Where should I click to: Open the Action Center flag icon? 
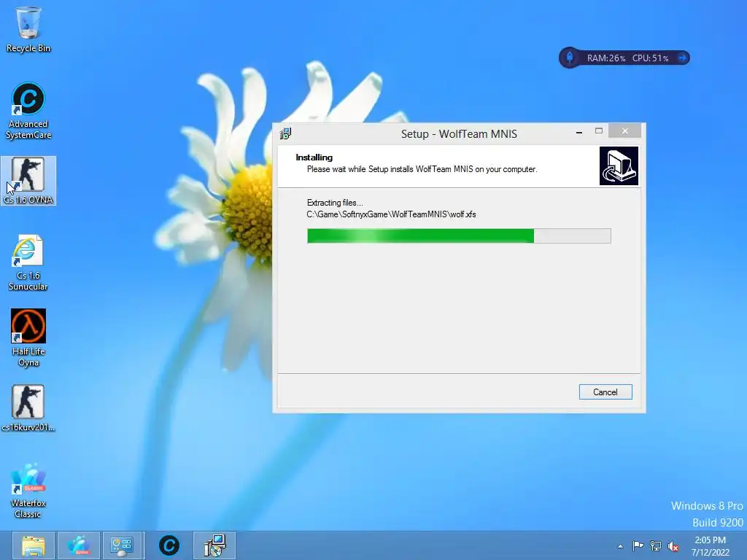pyautogui.click(x=638, y=546)
